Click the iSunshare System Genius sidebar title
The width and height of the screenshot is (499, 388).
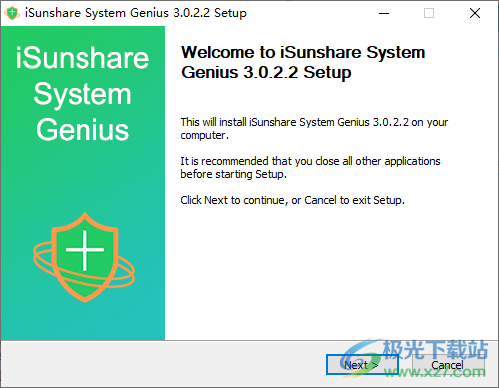point(82,94)
